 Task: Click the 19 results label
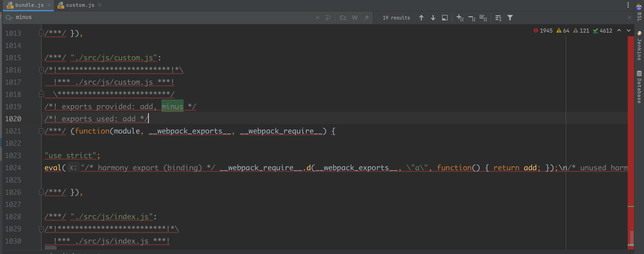(396, 18)
